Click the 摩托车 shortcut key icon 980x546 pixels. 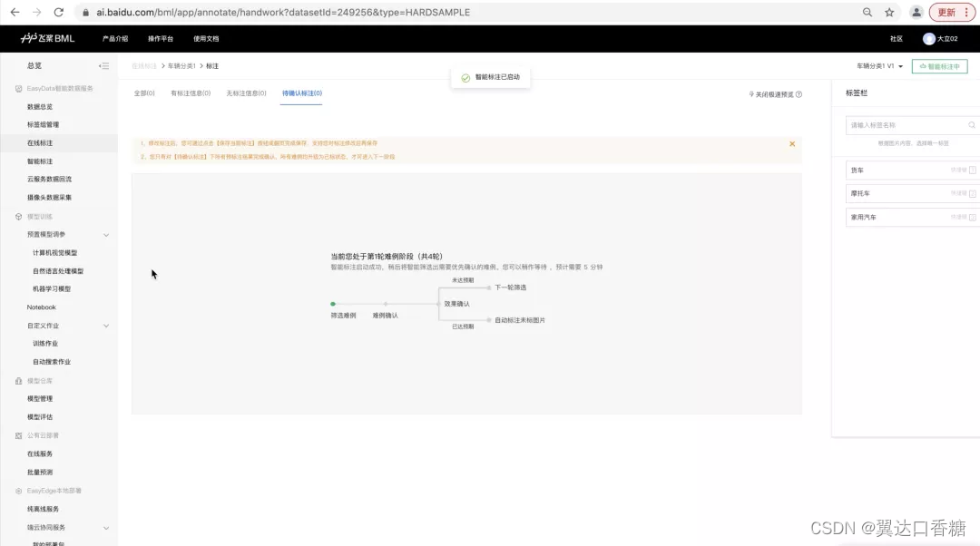[x=972, y=194]
